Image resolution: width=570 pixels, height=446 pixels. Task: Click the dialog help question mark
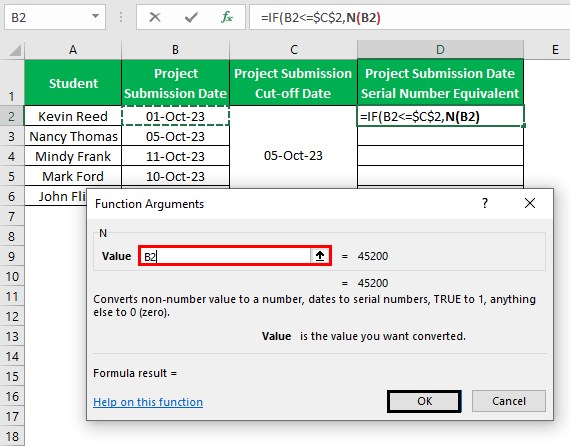click(x=485, y=203)
